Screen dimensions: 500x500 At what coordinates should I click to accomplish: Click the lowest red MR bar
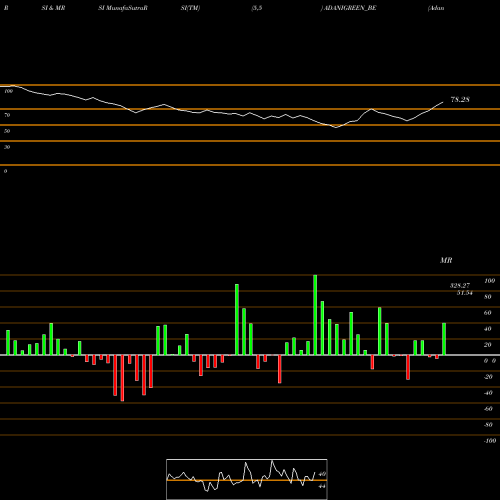[x=122, y=378]
